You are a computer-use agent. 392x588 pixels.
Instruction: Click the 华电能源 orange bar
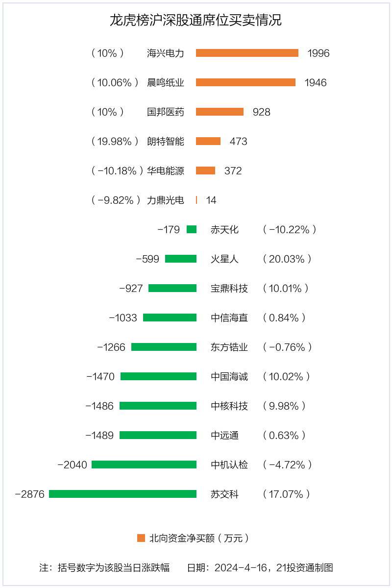coord(205,171)
